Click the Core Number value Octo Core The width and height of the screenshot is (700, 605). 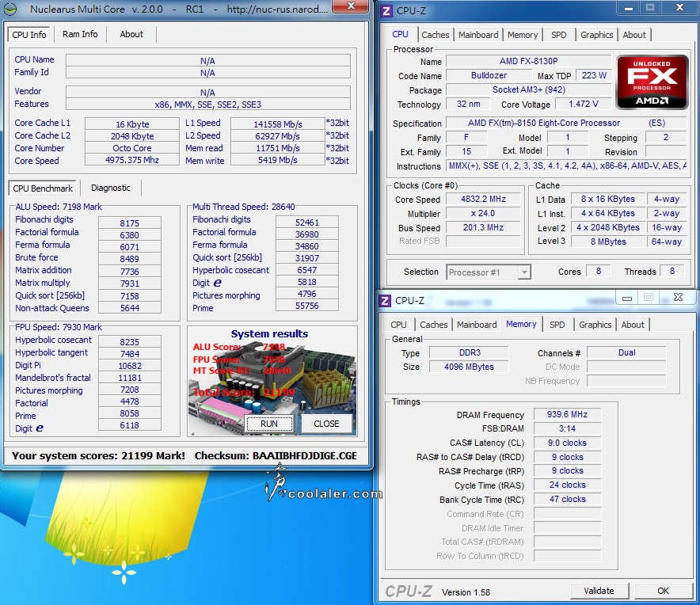pos(132,148)
